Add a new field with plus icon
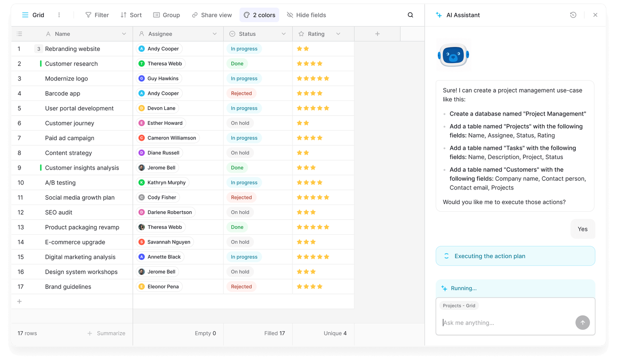617x364 pixels. point(377,34)
